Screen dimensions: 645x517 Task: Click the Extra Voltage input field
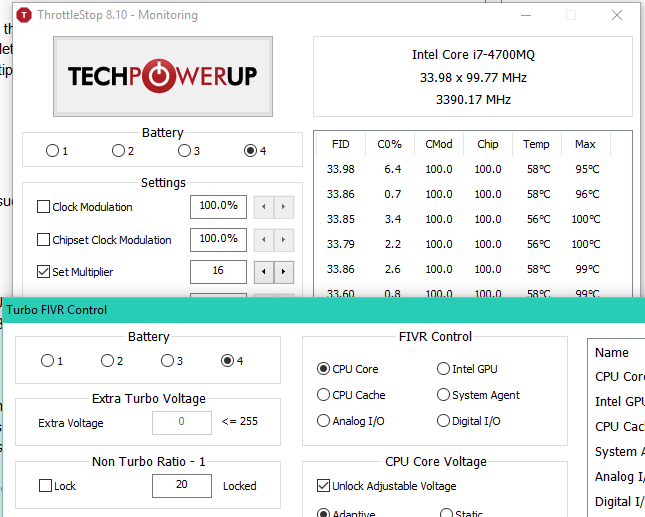182,422
